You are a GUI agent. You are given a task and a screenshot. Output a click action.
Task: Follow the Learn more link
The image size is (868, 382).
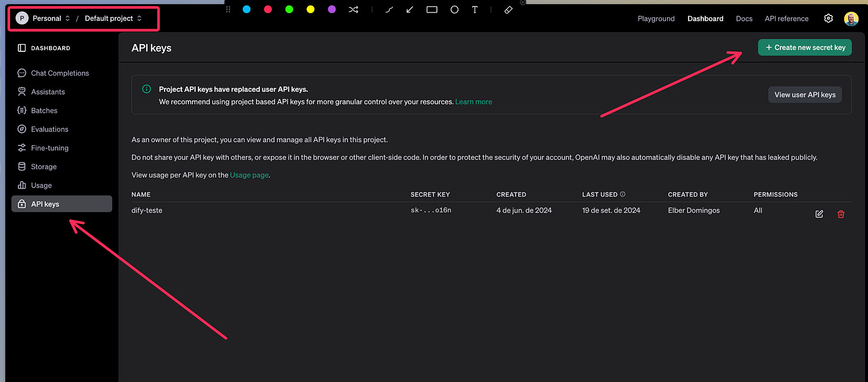[473, 102]
